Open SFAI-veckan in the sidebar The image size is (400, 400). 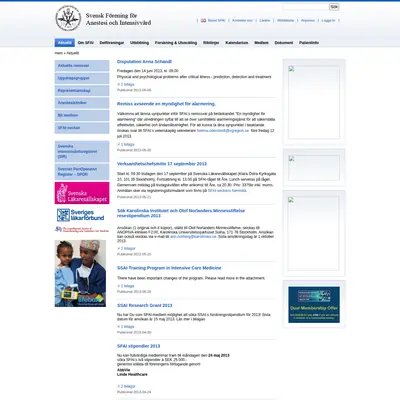tap(82, 128)
